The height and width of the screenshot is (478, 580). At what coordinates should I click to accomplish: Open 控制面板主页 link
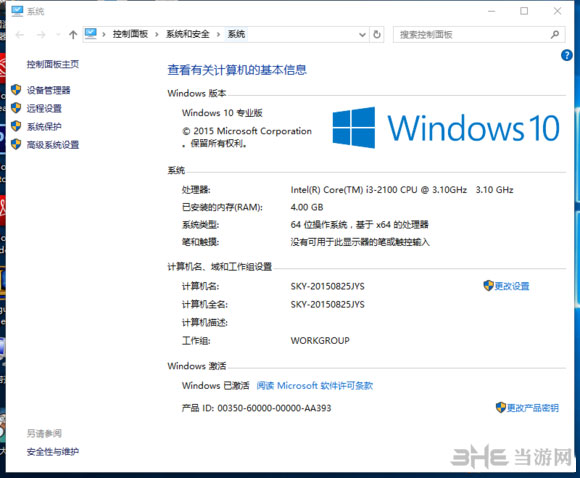coord(53,64)
